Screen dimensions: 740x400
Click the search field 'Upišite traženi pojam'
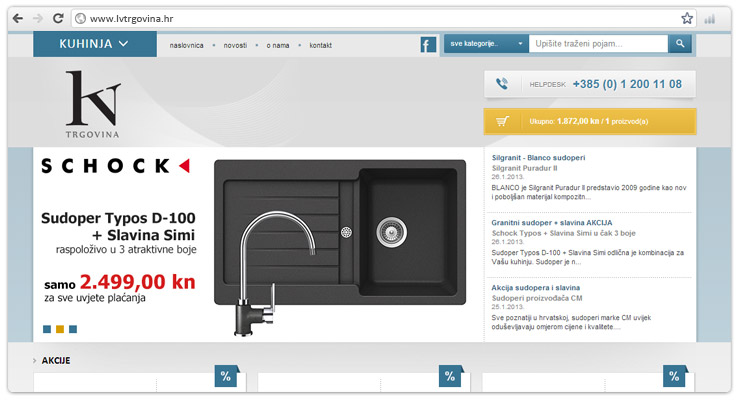tap(598, 43)
